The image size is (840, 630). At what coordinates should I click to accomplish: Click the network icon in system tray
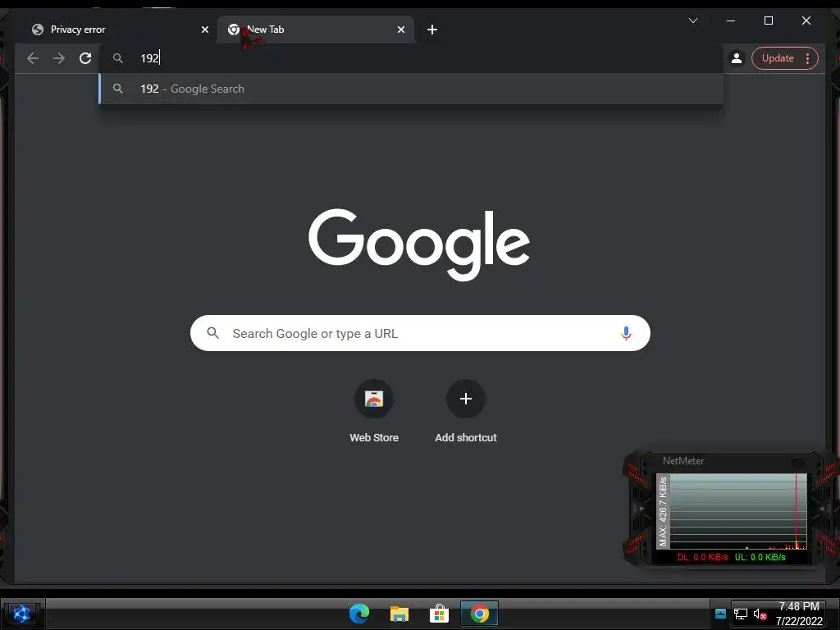point(741,614)
